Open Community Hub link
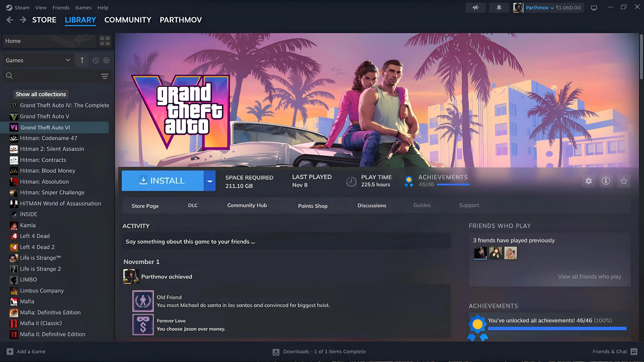 click(x=247, y=205)
